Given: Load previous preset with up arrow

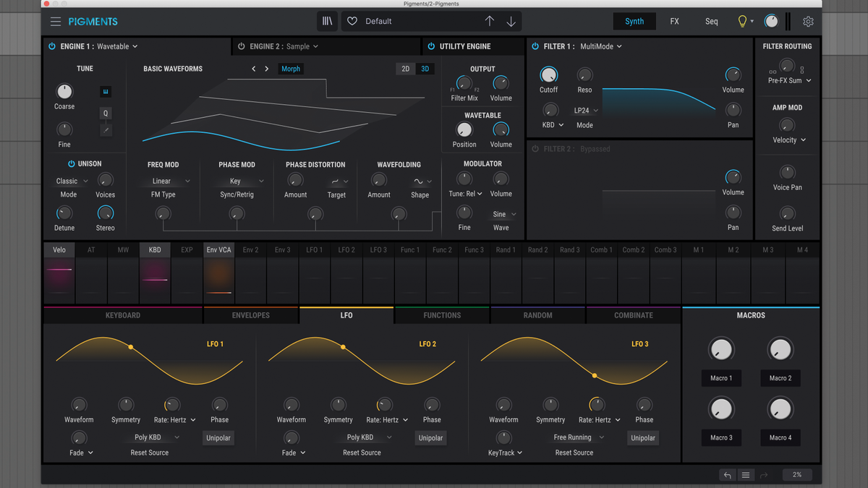Looking at the screenshot, I should (490, 22).
